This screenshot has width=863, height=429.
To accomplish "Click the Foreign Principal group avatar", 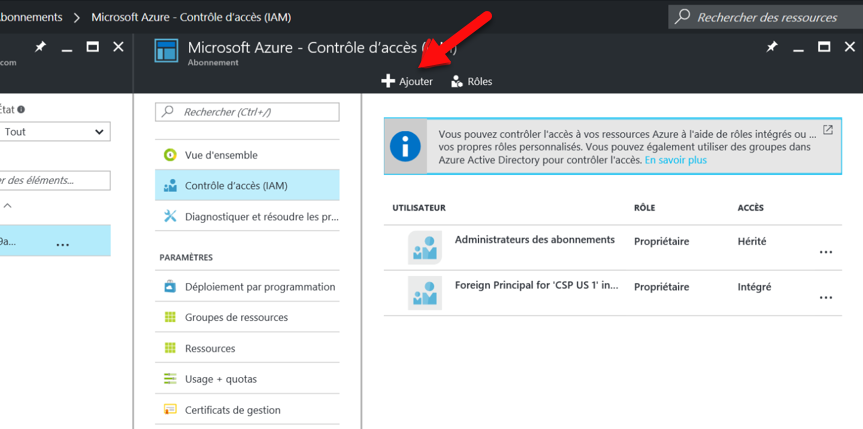I will coord(424,293).
